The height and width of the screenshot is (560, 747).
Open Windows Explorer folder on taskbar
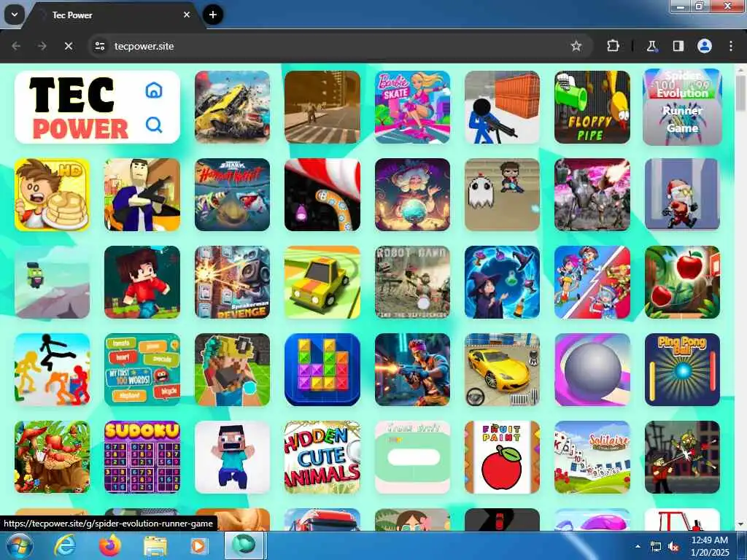coord(155,547)
